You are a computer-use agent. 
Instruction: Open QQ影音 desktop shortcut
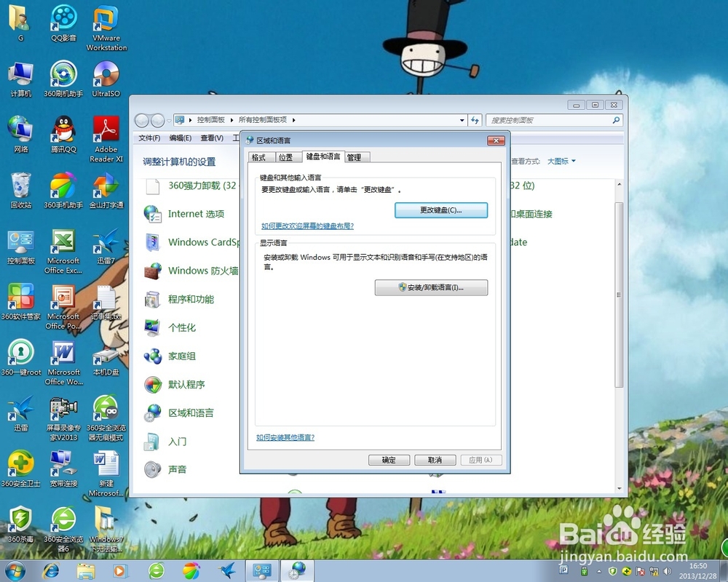coord(63,23)
